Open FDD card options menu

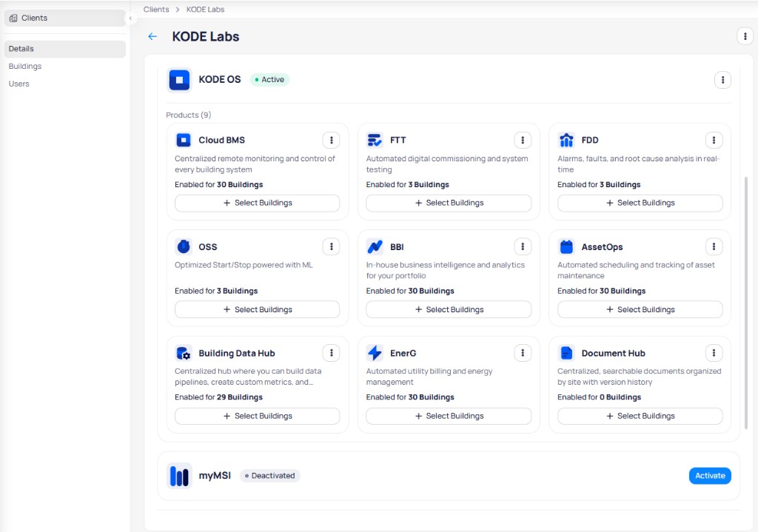(714, 140)
